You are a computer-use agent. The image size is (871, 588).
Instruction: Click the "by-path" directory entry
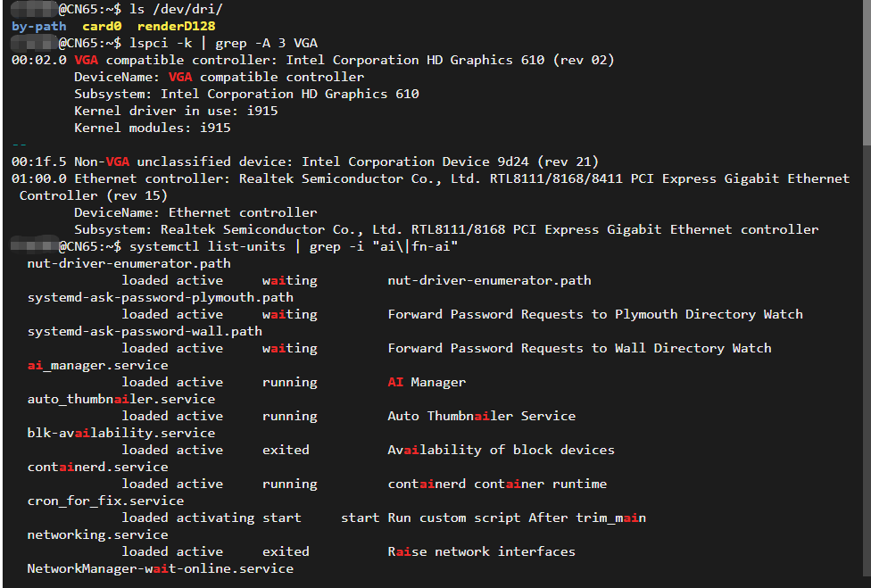(x=38, y=26)
